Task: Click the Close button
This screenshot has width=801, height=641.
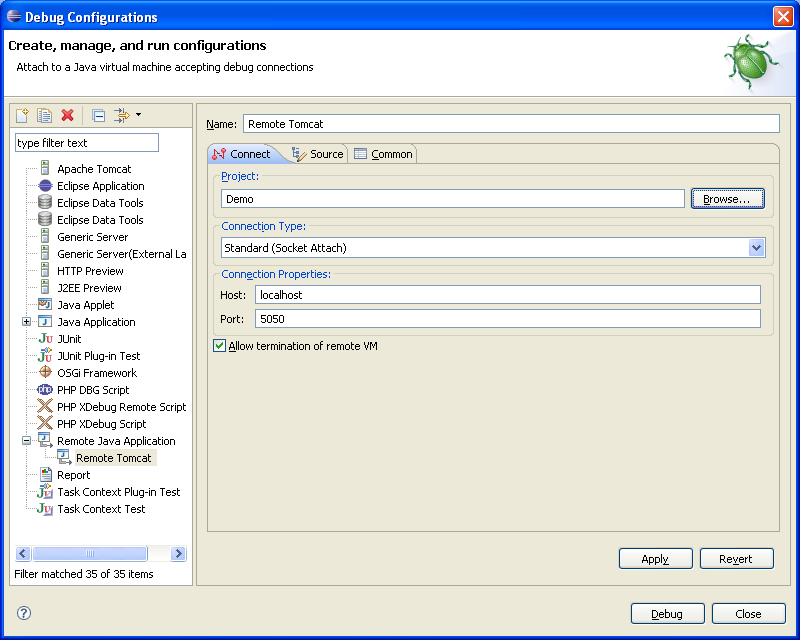Action: pos(748,613)
